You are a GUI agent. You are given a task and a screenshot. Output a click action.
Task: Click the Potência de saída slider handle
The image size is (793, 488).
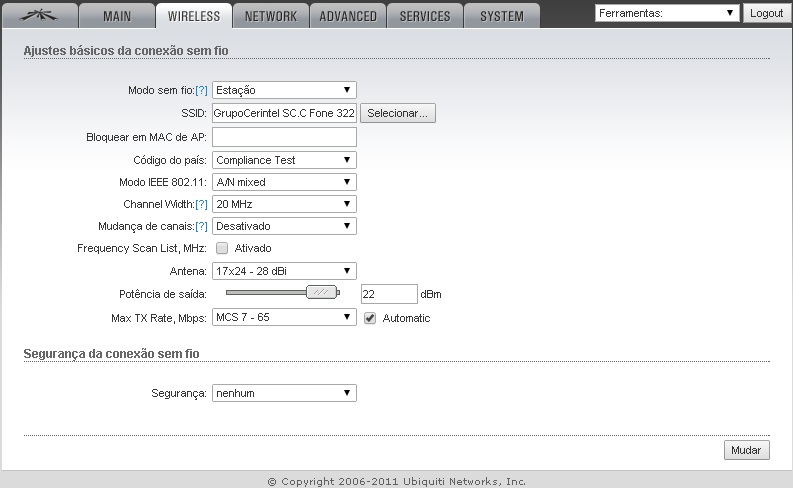[x=322, y=292]
